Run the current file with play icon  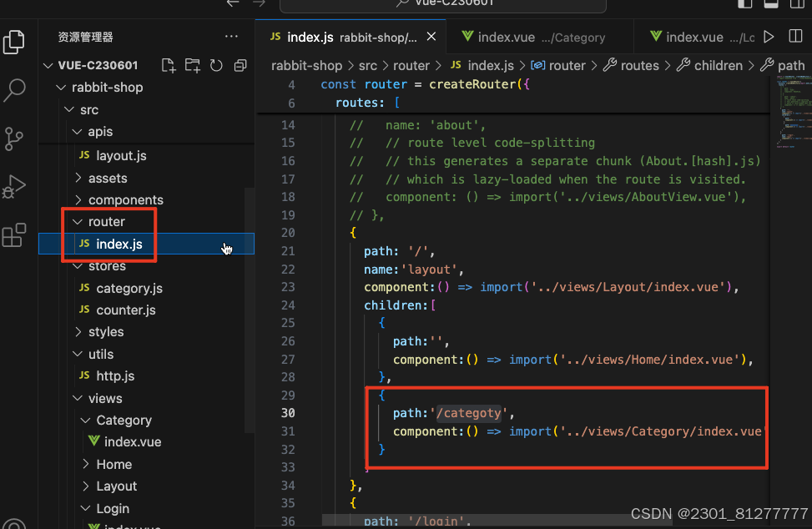coord(769,37)
